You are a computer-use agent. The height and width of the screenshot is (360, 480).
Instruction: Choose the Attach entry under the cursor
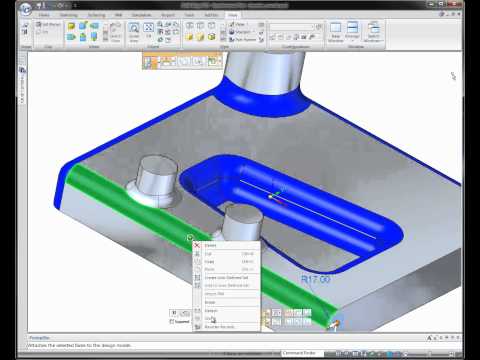(227, 319)
